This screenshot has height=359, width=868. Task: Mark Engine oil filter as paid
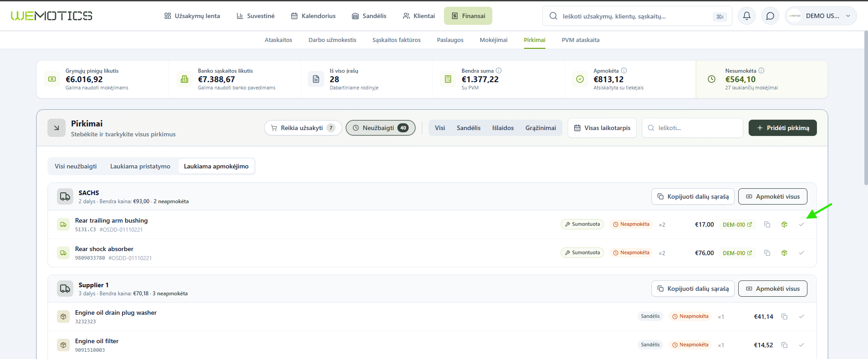tap(802, 345)
